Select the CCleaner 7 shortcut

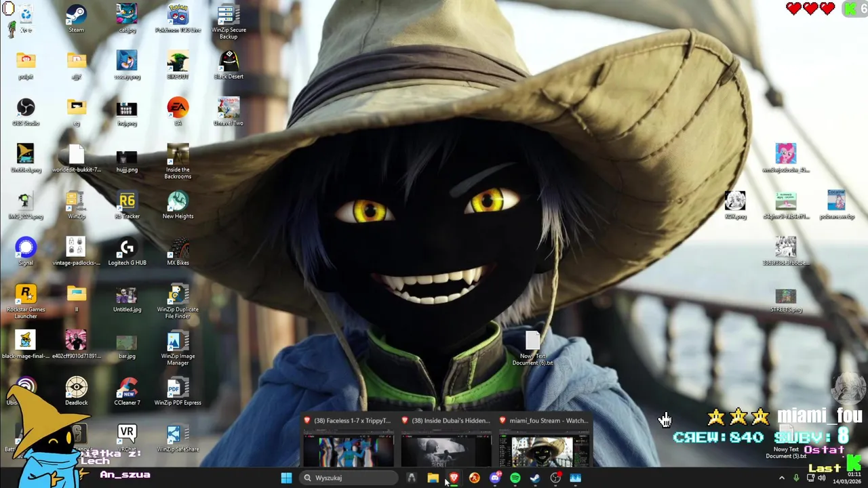[127, 392]
